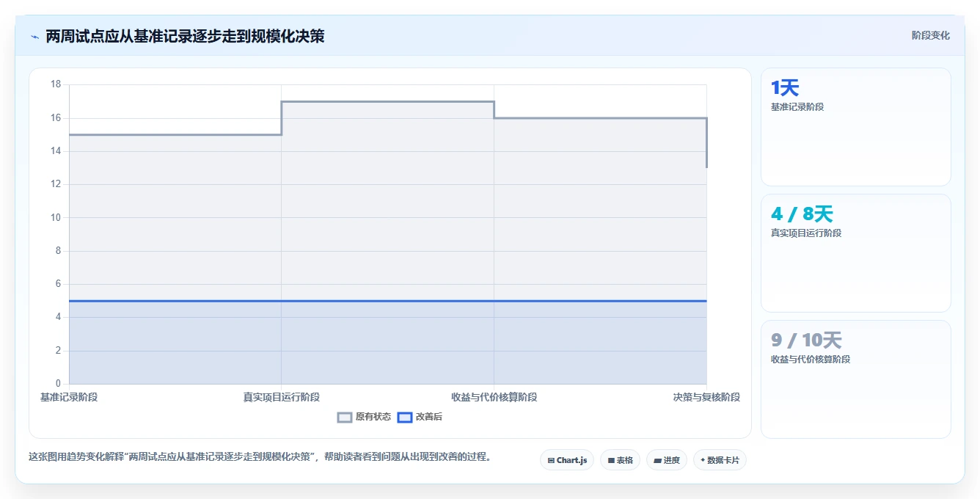The width and height of the screenshot is (980, 499).
Task: Click the 基准记录阶段 x-axis label
Action: [x=69, y=397]
